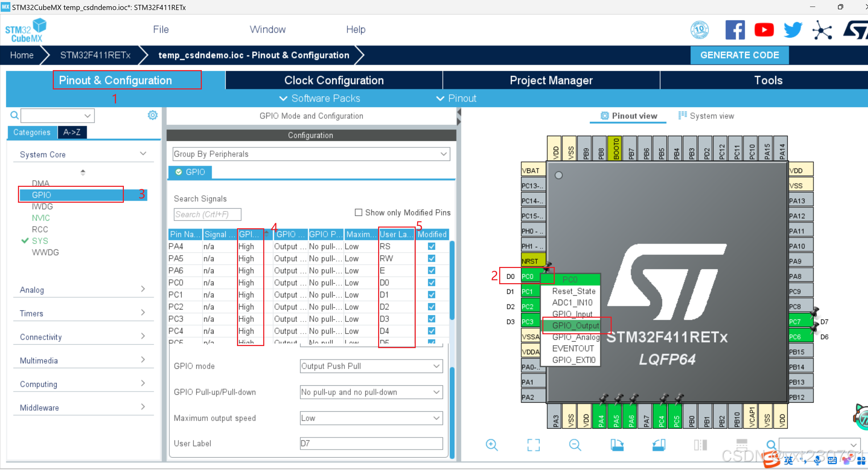Screen dimensions: 868x470
Task: Click the fit-to-screen pinout icon
Action: point(533,445)
